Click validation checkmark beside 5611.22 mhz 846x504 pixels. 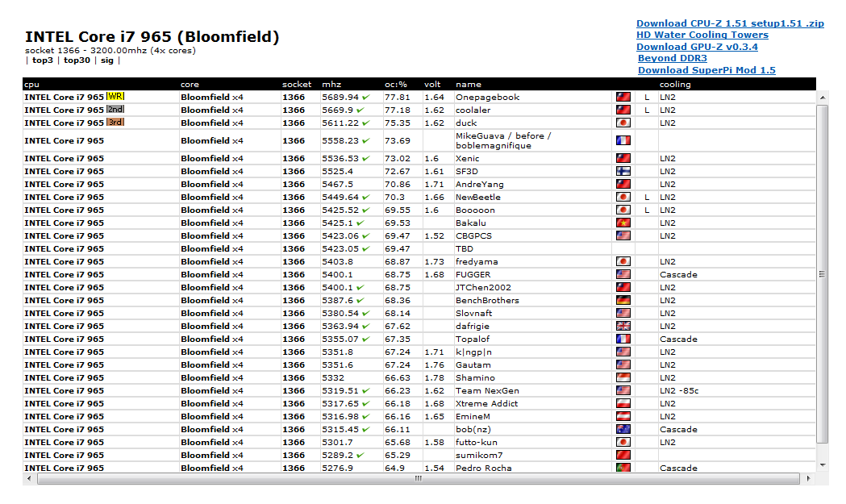(366, 123)
